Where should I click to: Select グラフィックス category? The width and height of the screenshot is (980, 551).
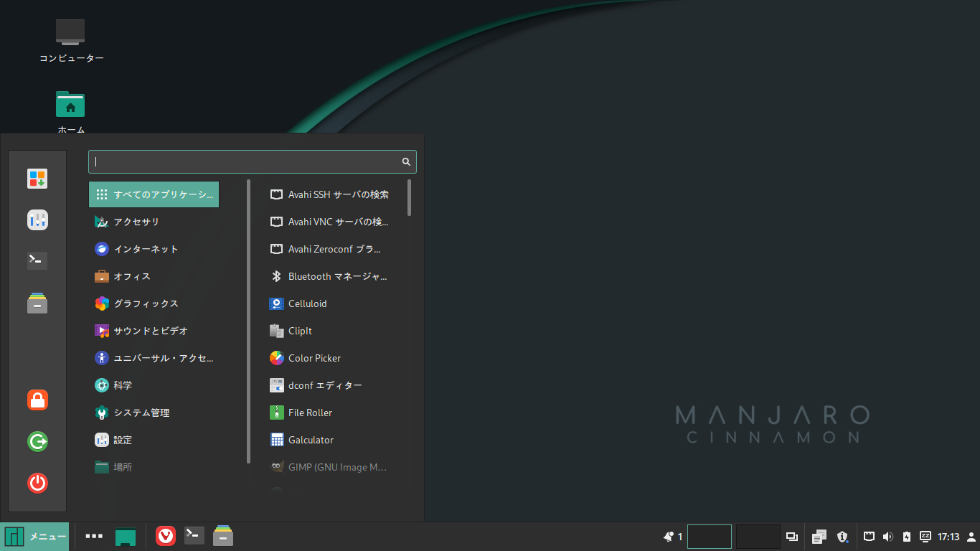(154, 303)
